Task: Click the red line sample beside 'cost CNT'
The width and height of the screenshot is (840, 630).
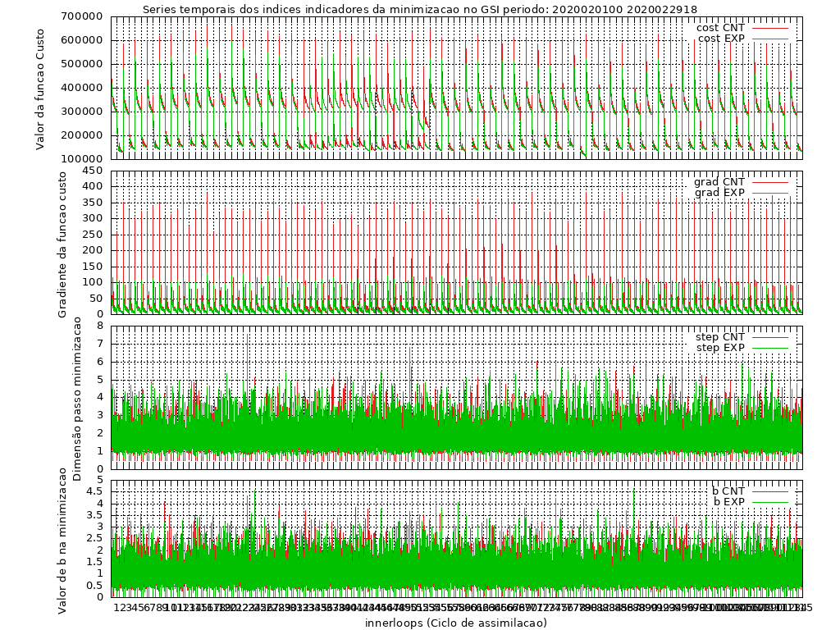Action: [x=769, y=28]
